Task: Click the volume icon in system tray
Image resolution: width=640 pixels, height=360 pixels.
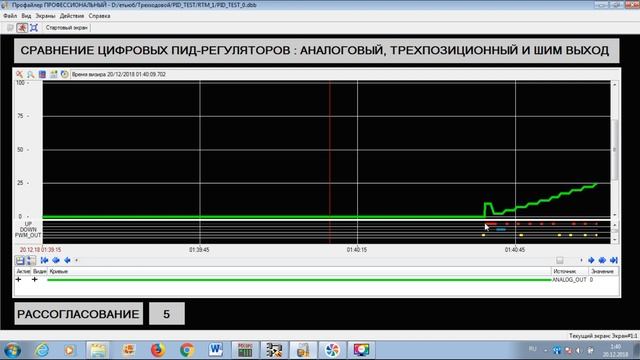Action: pos(579,350)
